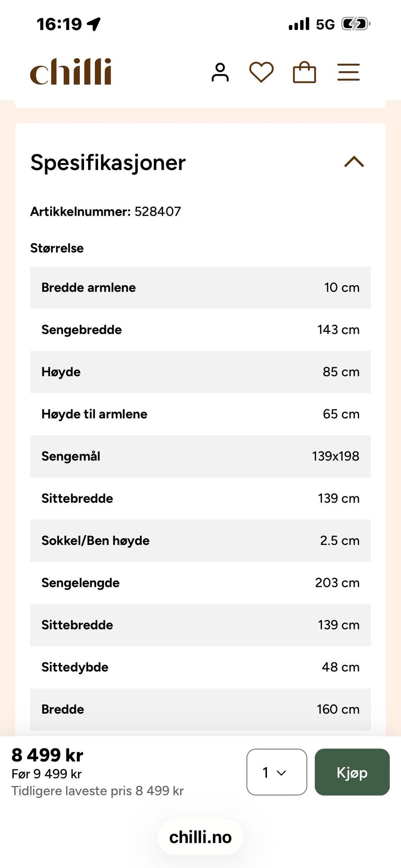
Task: Tap the chilli.no address pill
Action: click(200, 837)
